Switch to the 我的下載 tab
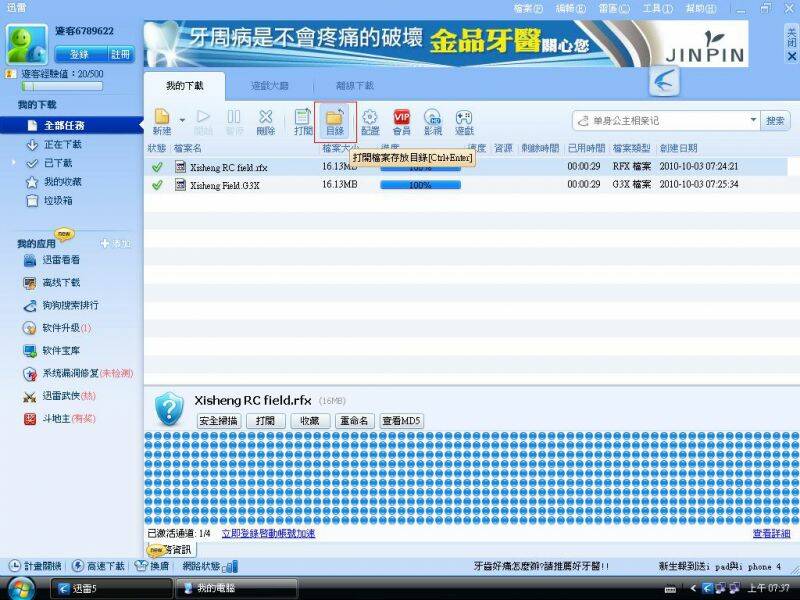 tap(185, 86)
